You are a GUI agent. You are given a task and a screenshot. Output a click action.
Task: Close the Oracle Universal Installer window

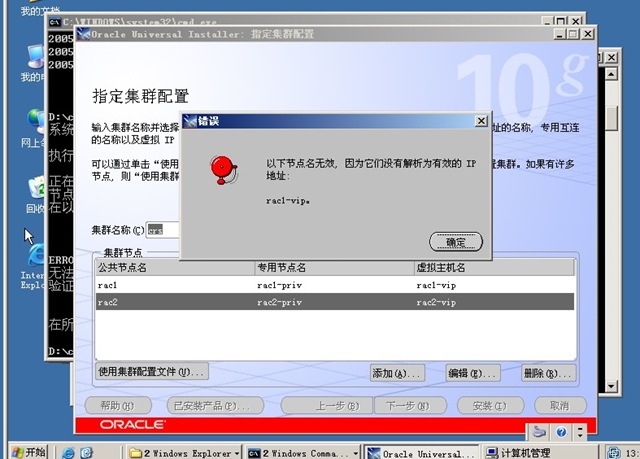click(x=588, y=34)
